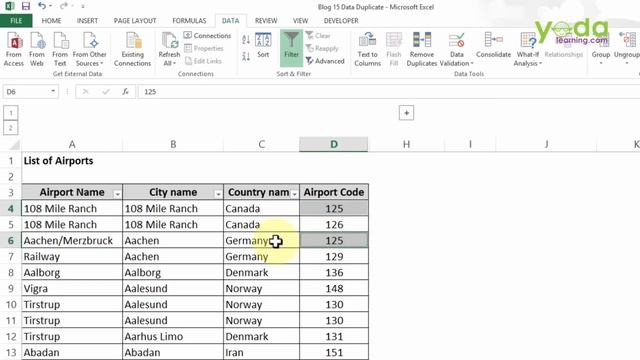Open What-If Analysis dropdown
Viewport: 640px width, 360px height.
[x=527, y=49]
